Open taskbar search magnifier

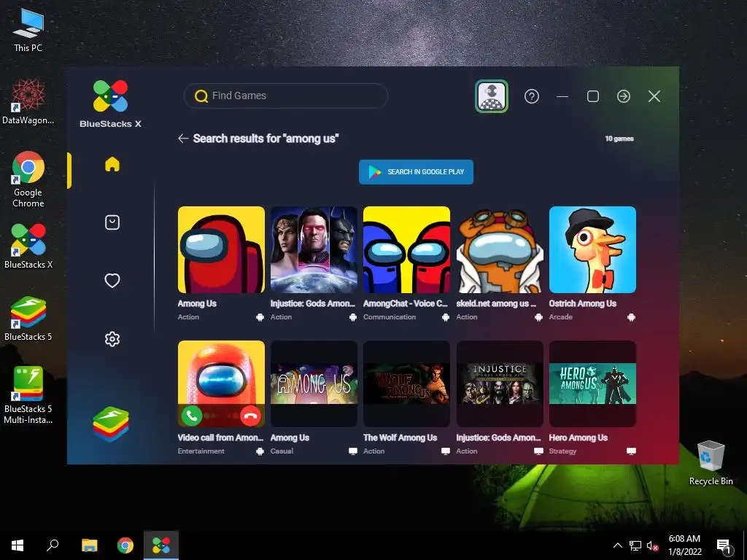pyautogui.click(x=53, y=545)
